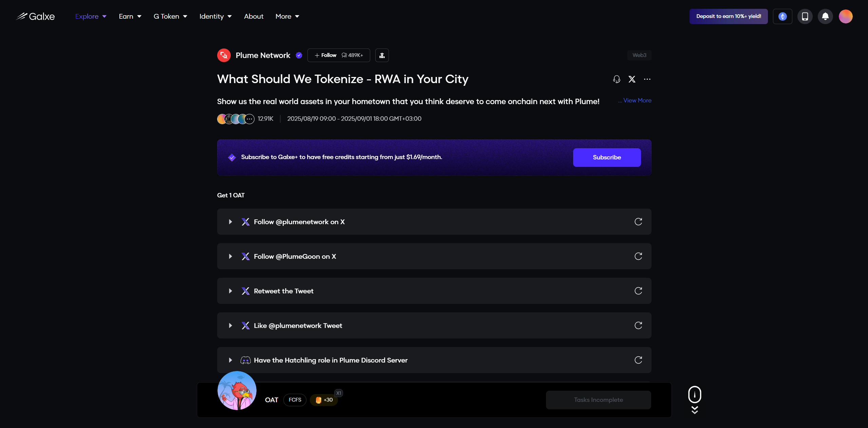868x428 pixels.
Task: Open the customer support headset icon
Action: [617, 79]
